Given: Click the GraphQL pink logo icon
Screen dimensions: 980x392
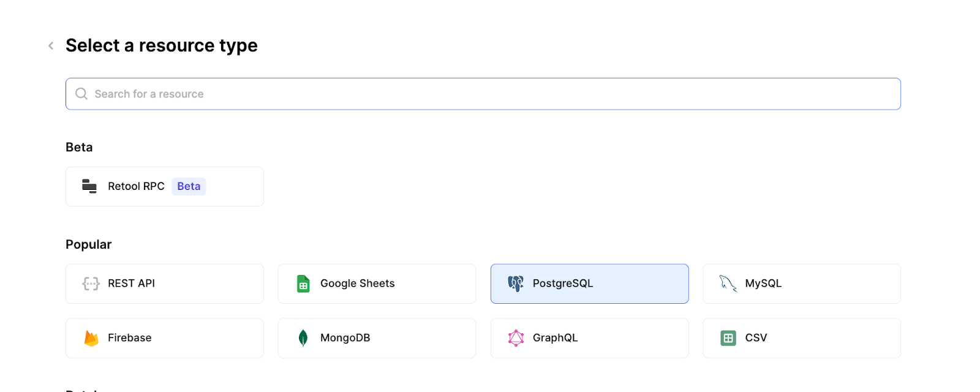Looking at the screenshot, I should [516, 338].
